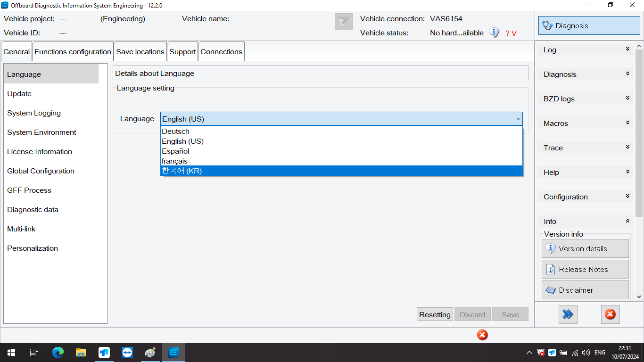Click the red error icon in status bar

click(x=482, y=335)
